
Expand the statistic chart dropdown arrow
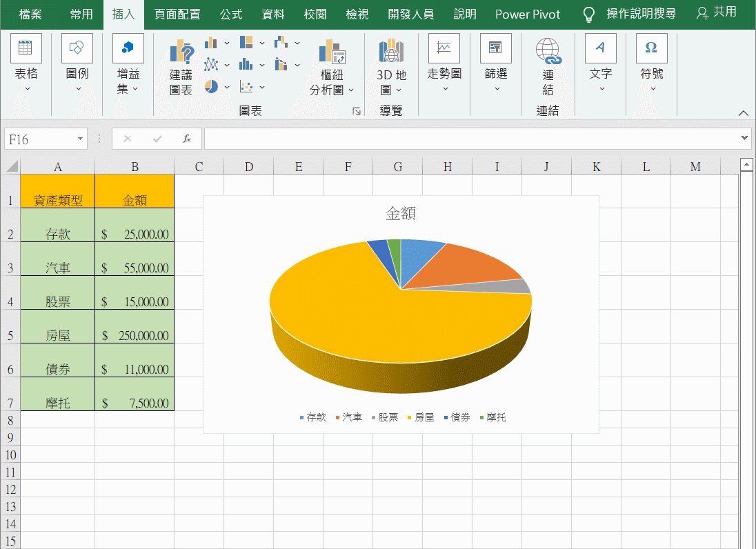[x=262, y=65]
